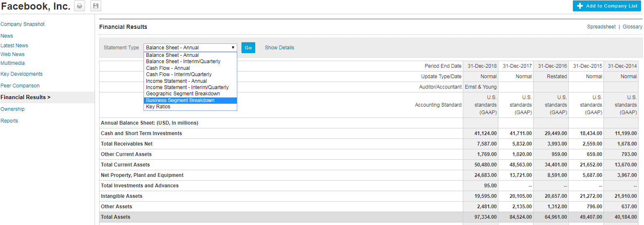Open Latest News in sidebar
The width and height of the screenshot is (644, 225).
(x=14, y=46)
